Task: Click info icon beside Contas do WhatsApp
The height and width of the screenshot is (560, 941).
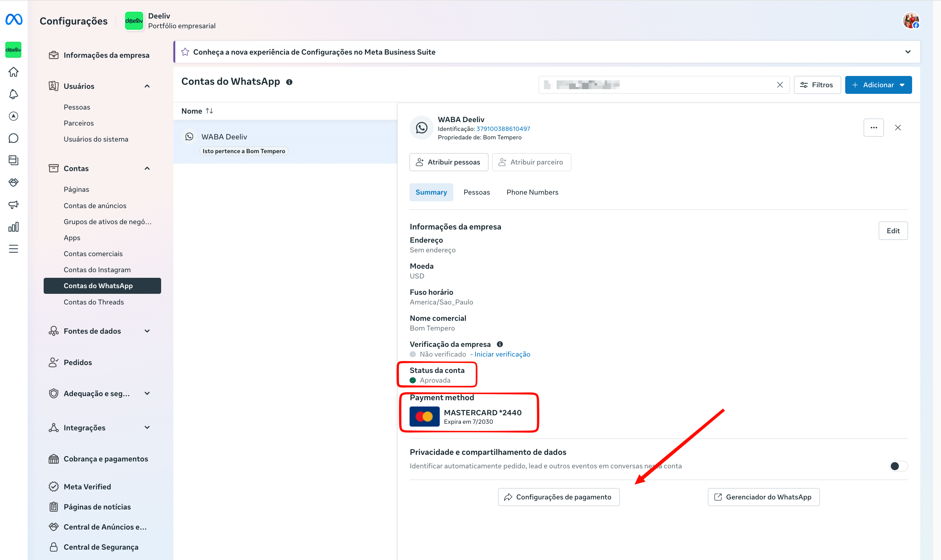Action: click(289, 82)
